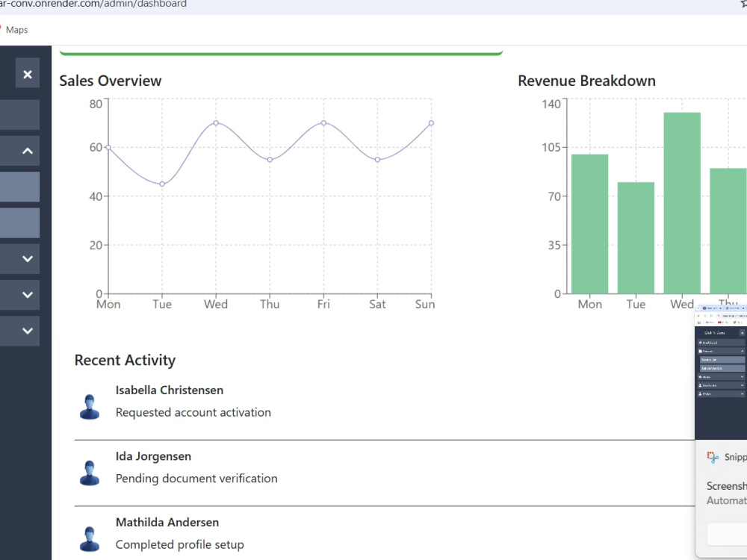Image resolution: width=747 pixels, height=560 pixels.
Task: Click Ida Jorgensen's avatar icon
Action: (90, 473)
